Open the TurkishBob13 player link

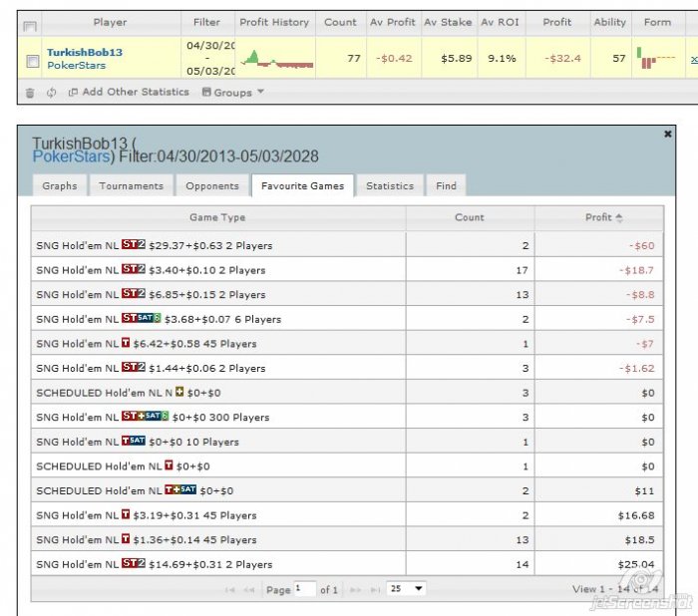click(x=85, y=53)
